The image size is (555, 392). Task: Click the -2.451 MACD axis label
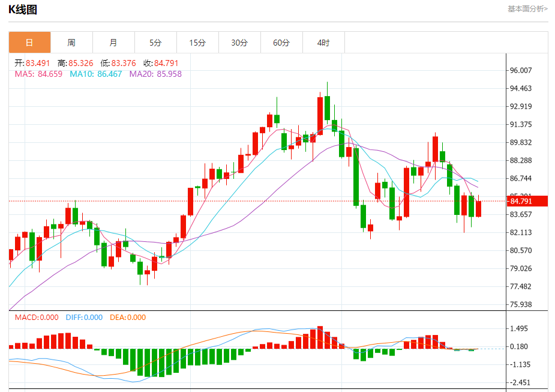point(520,382)
